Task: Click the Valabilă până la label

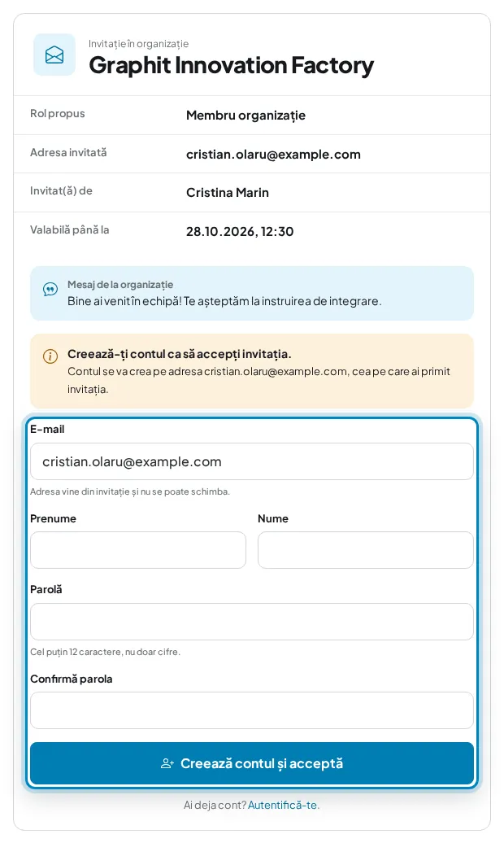Action: pos(69,229)
